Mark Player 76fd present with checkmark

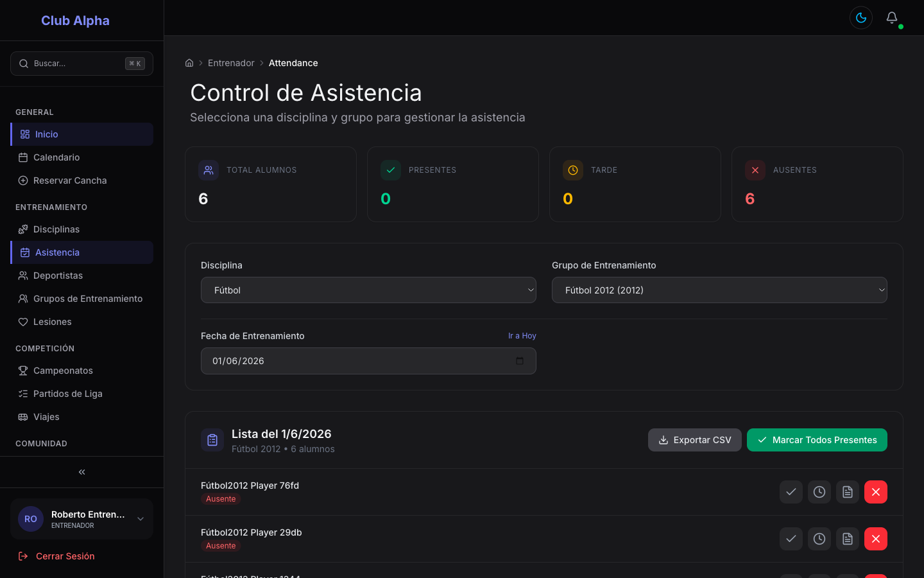point(791,492)
